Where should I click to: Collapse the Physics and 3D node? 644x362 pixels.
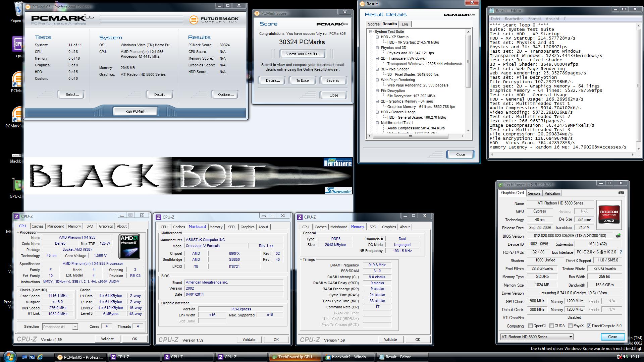(377, 48)
